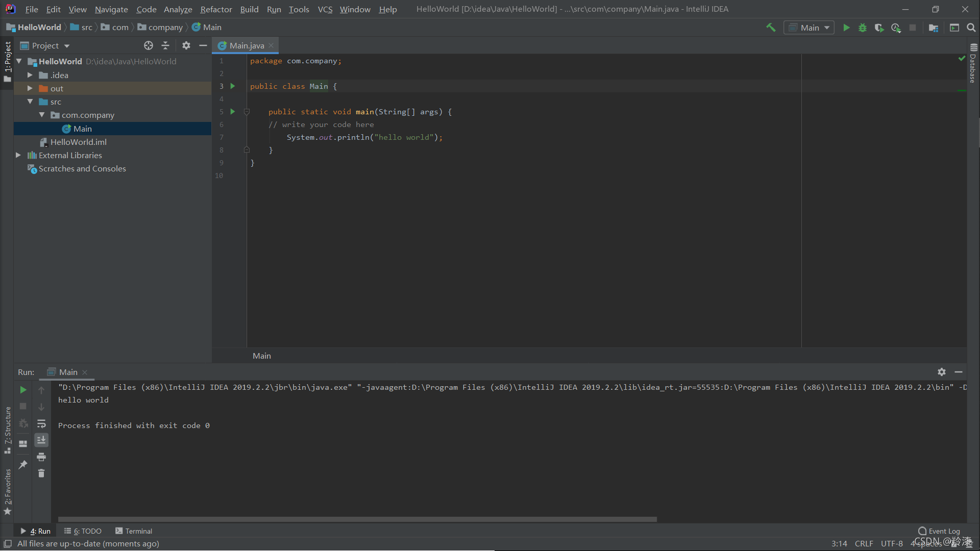
Task: Click the Main run configuration dropdown
Action: tap(811, 27)
